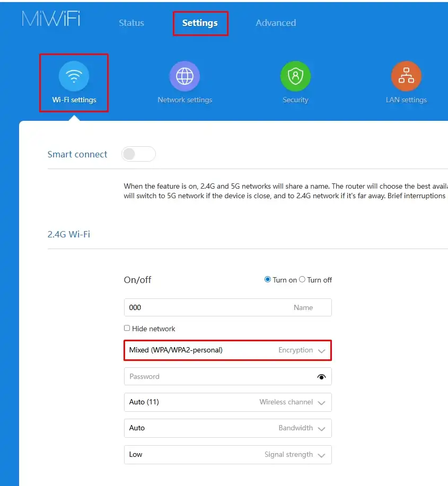
Task: Focus the Password input field
Action: [x=217, y=377]
